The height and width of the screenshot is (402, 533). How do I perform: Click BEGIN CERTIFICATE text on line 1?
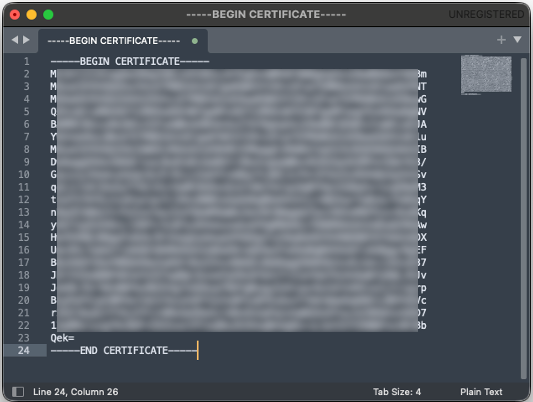tap(130, 62)
